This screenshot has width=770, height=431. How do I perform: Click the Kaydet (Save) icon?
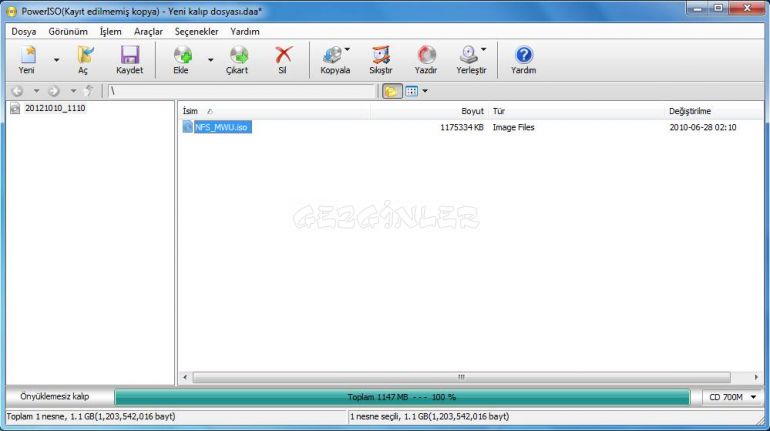pyautogui.click(x=129, y=56)
